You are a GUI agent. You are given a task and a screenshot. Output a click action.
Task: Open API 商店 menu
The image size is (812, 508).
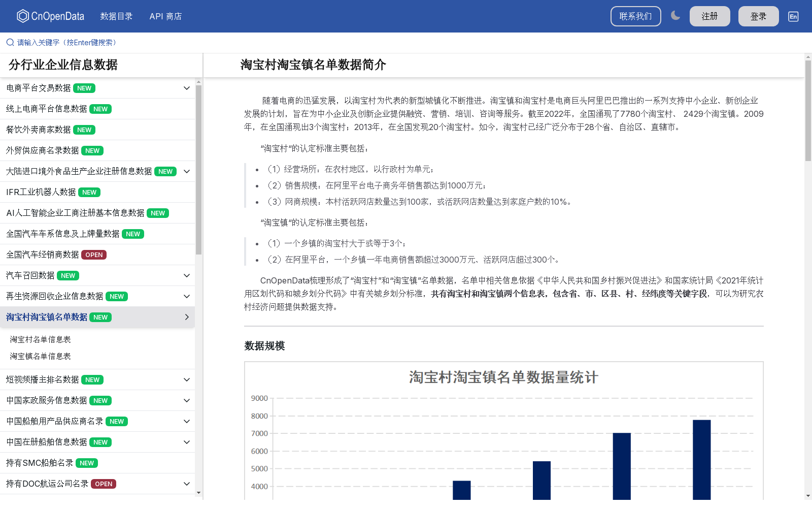tap(165, 16)
